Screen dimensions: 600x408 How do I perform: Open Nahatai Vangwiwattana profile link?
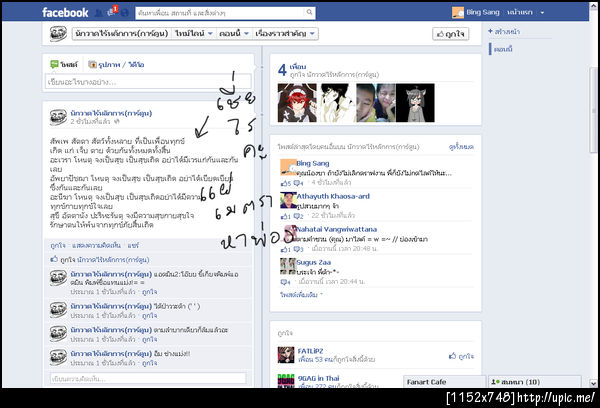pos(336,229)
